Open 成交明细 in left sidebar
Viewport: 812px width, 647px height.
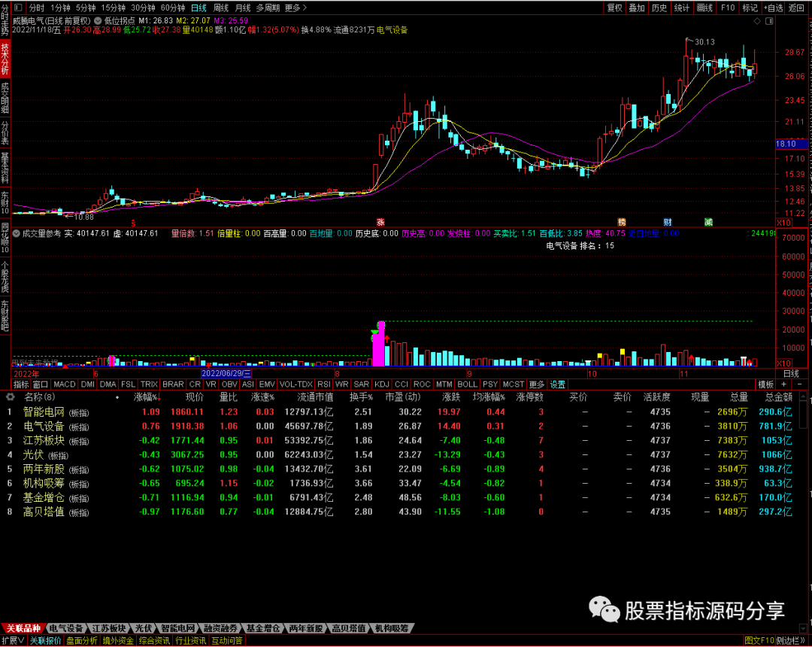(5, 97)
